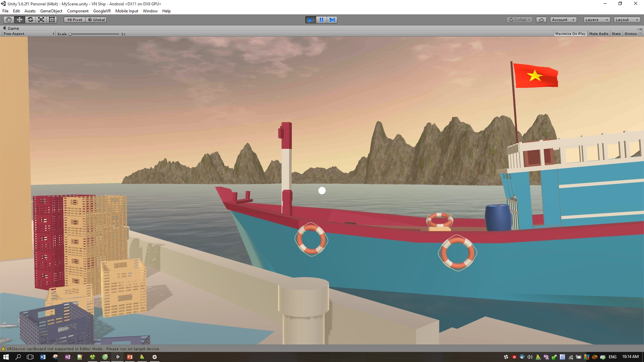The image size is (644, 362).
Task: Open the Cloud services icon
Action: [541, 20]
